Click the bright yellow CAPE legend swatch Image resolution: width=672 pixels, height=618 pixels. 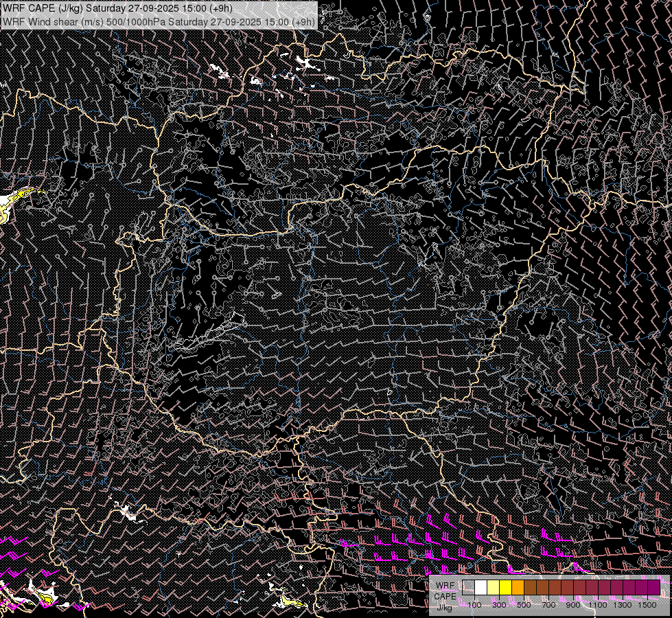pyautogui.click(x=506, y=587)
